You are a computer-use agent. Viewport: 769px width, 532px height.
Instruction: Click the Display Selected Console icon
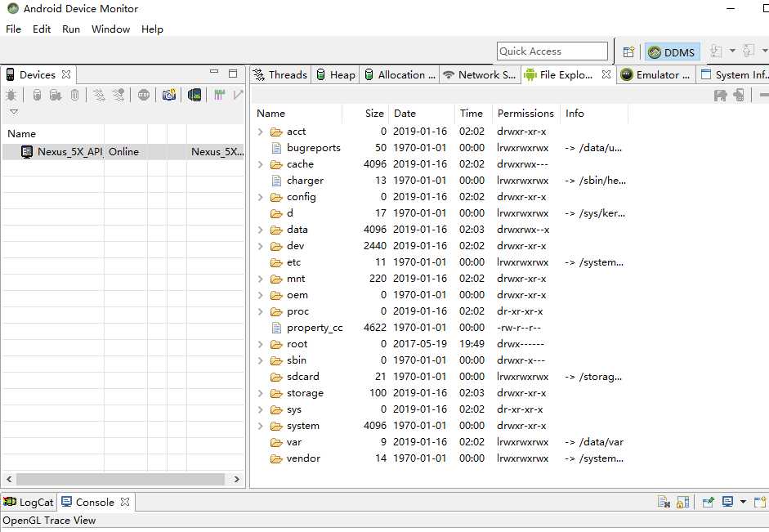pyautogui.click(x=728, y=502)
